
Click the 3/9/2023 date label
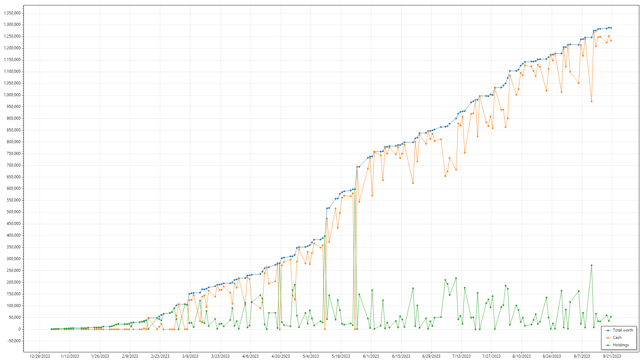[x=191, y=356]
